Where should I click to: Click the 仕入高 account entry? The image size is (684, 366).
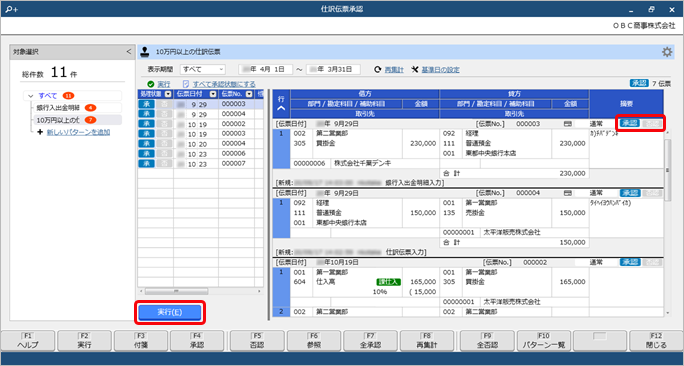(x=325, y=282)
